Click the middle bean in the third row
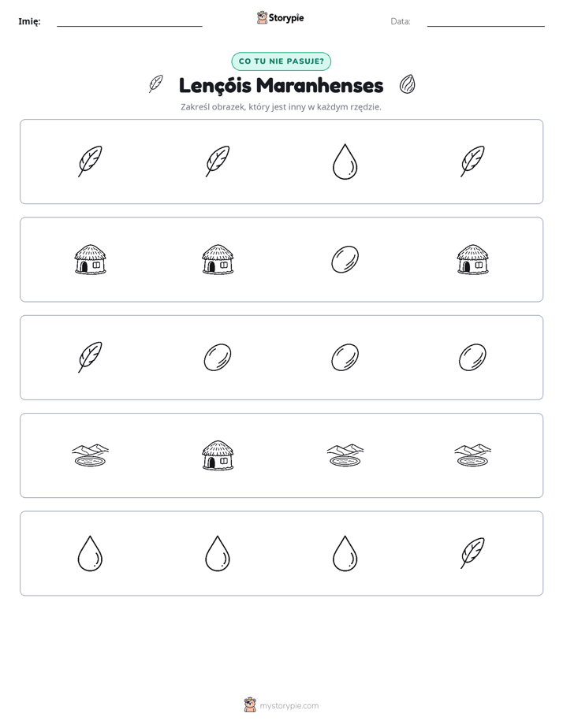Viewport: 563px width, 728px height. [345, 357]
